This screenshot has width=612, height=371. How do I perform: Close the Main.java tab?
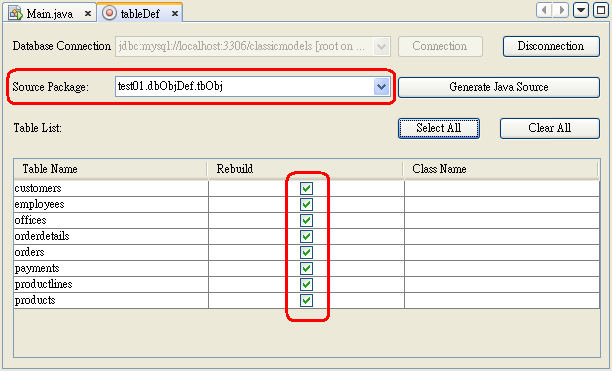(x=88, y=14)
